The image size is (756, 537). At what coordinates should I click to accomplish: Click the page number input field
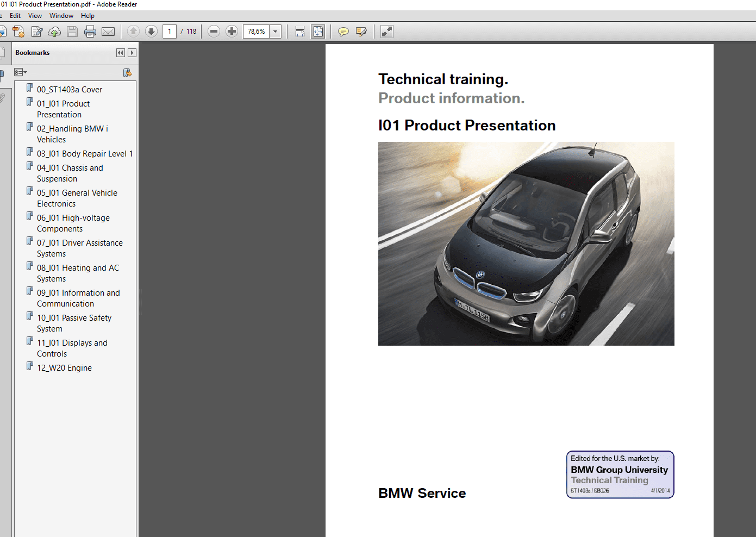(x=170, y=32)
